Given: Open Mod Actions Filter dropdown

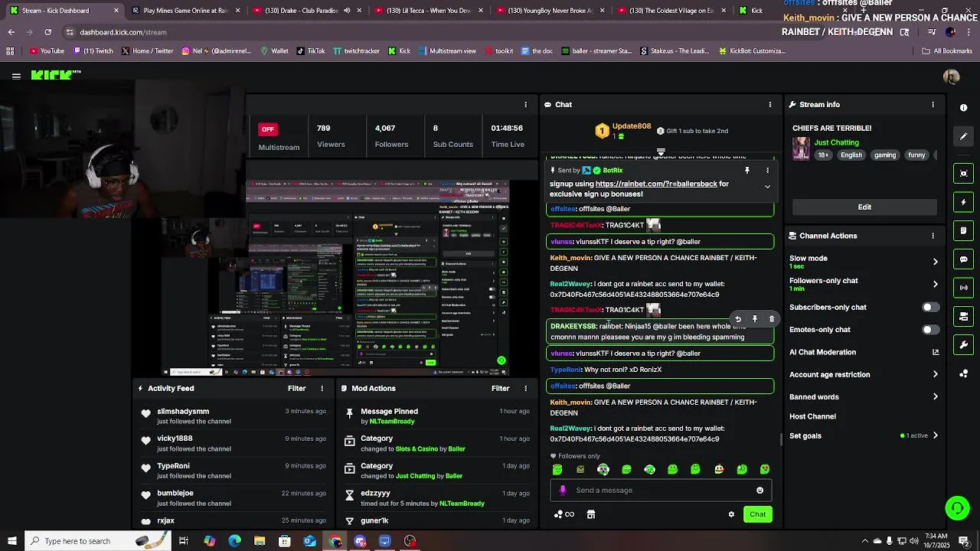Looking at the screenshot, I should pyautogui.click(x=500, y=388).
